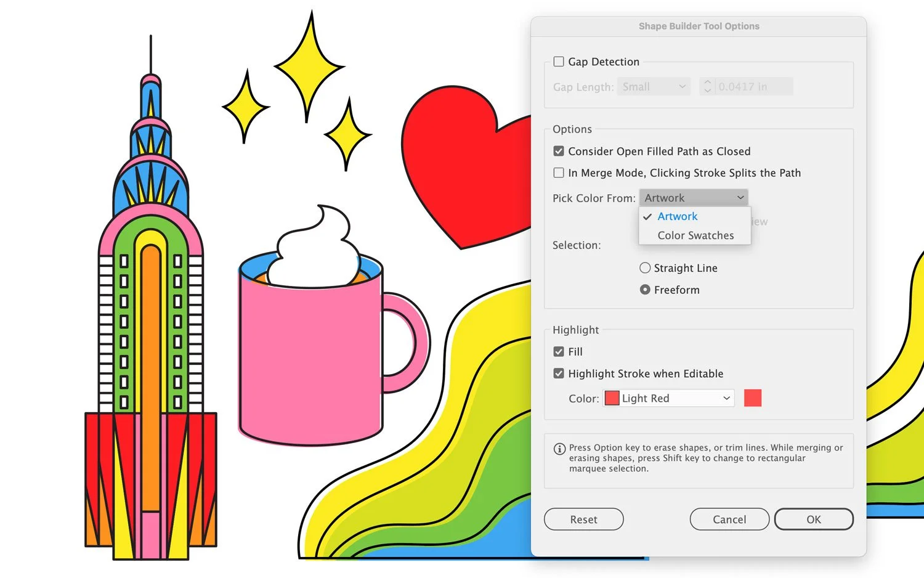Enable In Merge Mode, Clicking Stroke Splits the Path
924x578 pixels.
click(558, 173)
